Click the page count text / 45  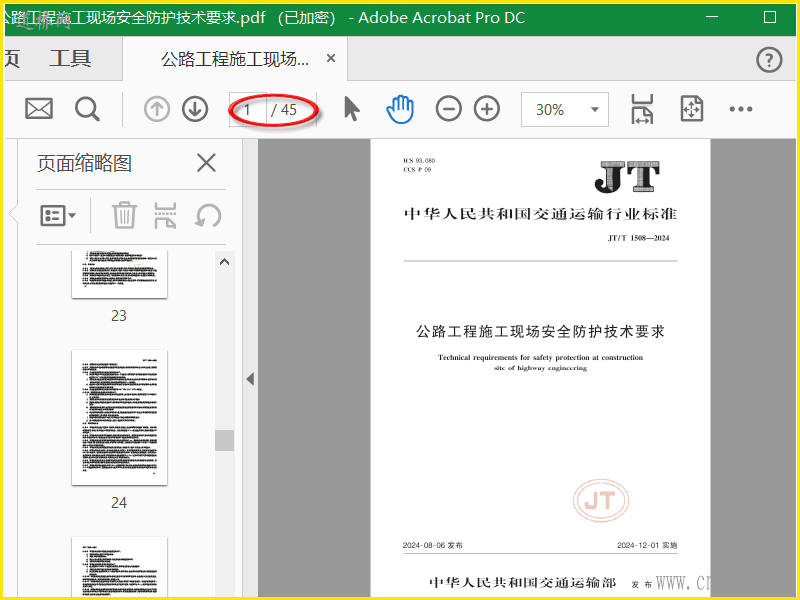click(x=284, y=110)
